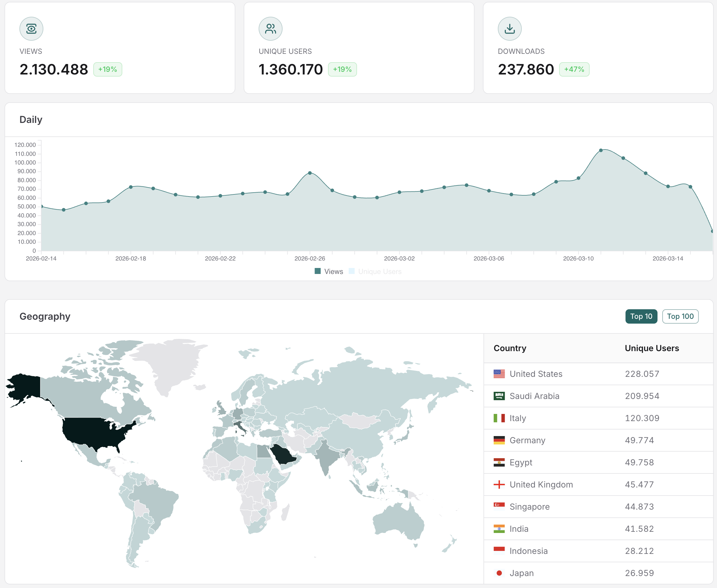Image resolution: width=717 pixels, height=588 pixels.
Task: Click the +47% downloads badge
Action: 574,69
